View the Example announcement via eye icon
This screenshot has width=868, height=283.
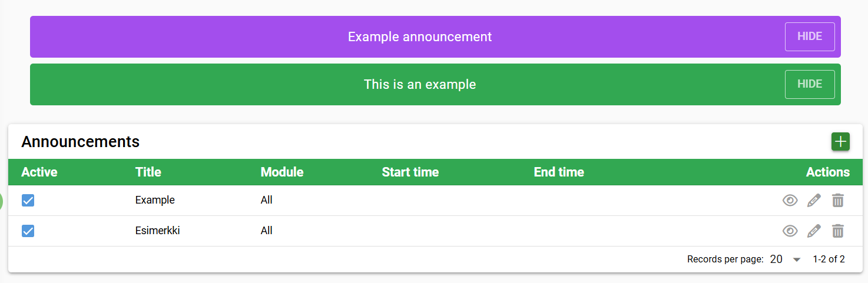(790, 201)
